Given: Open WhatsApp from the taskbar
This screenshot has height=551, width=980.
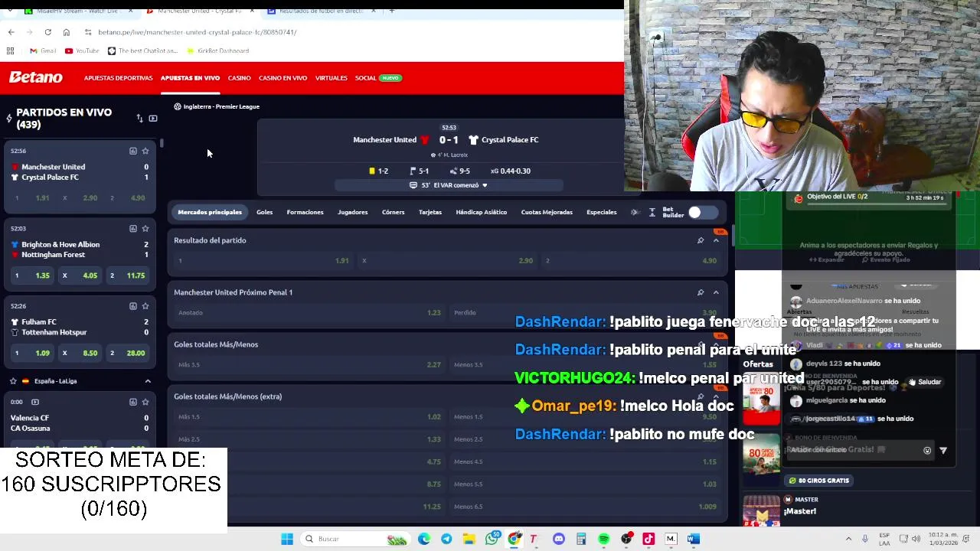Looking at the screenshot, I should tap(492, 539).
